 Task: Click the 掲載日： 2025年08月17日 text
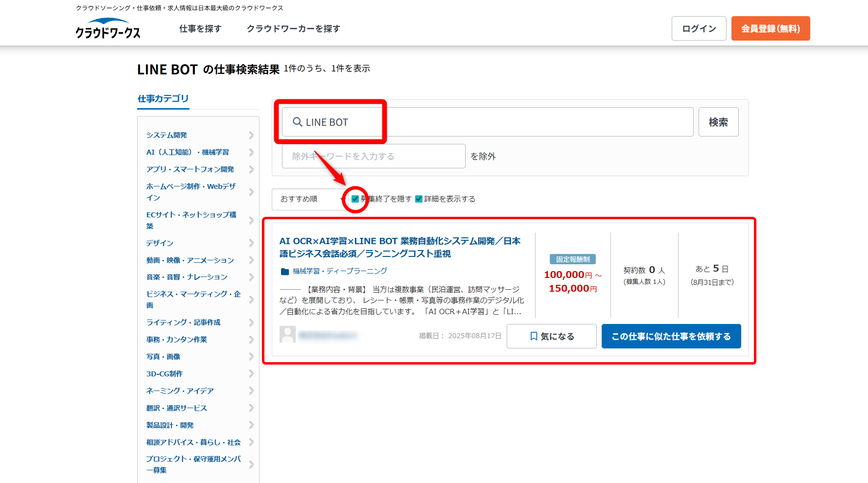460,336
